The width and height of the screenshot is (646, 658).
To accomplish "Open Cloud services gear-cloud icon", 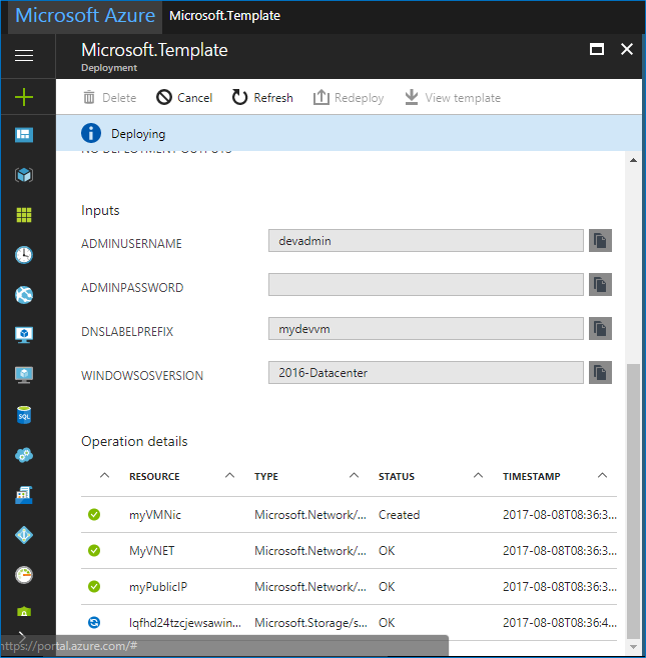I will click(24, 455).
